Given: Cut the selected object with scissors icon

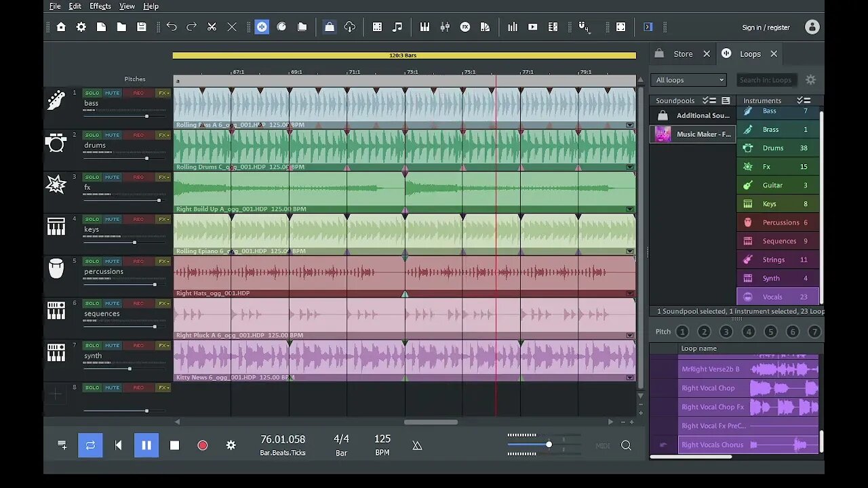Looking at the screenshot, I should (212, 27).
